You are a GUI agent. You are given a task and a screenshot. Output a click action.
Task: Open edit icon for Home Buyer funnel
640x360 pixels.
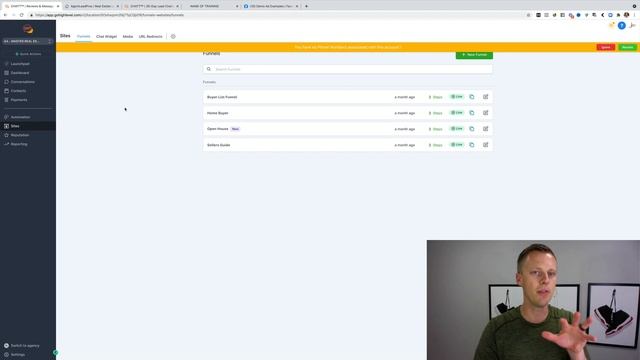[485, 113]
